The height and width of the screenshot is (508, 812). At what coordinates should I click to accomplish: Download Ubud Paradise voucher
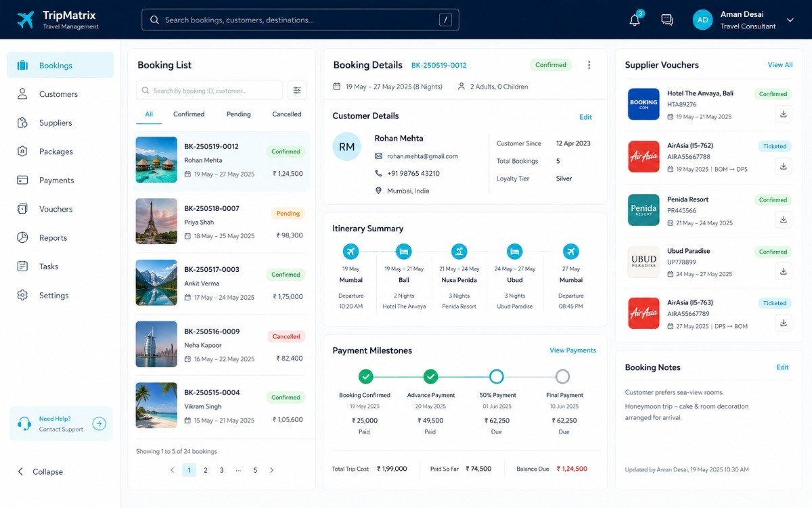[784, 271]
